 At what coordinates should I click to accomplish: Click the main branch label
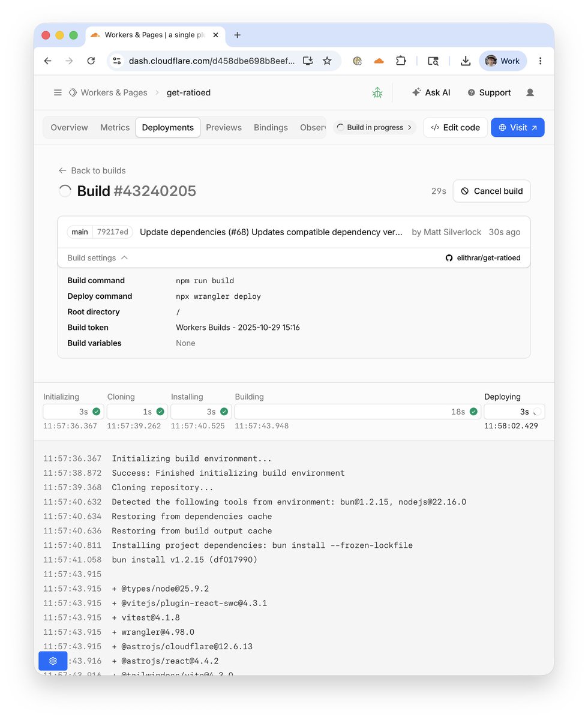80,232
